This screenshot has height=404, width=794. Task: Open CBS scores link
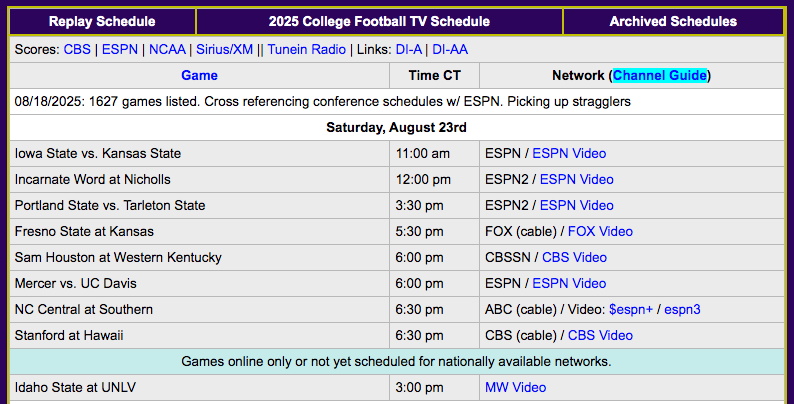pyautogui.click(x=77, y=49)
